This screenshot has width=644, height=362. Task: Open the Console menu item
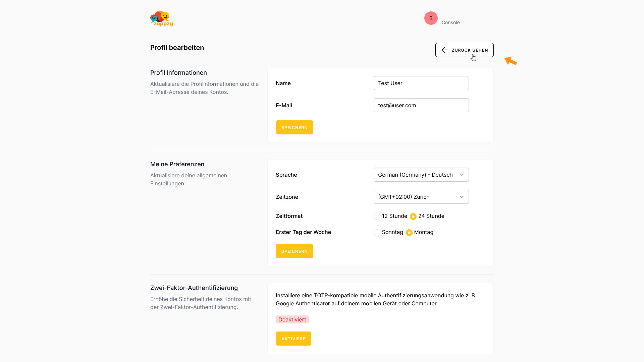450,22
